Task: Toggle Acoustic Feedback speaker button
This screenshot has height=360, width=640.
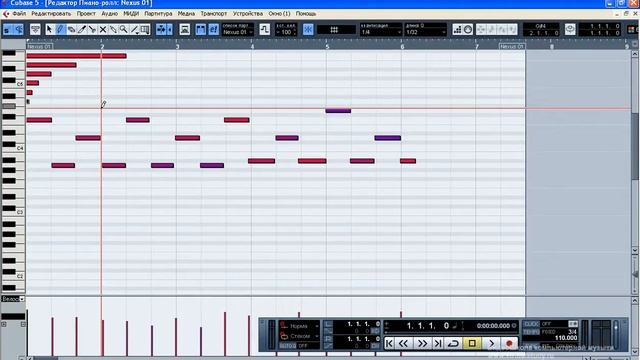Action: click(x=19, y=29)
